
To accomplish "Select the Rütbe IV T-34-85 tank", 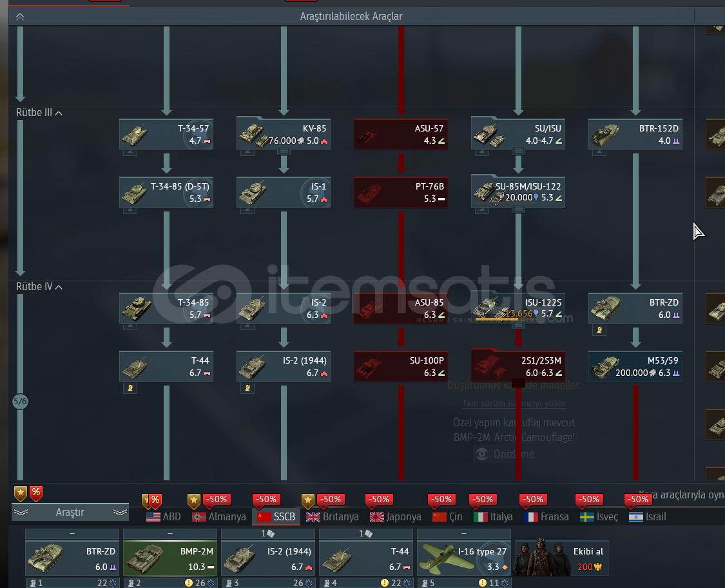I will click(166, 308).
